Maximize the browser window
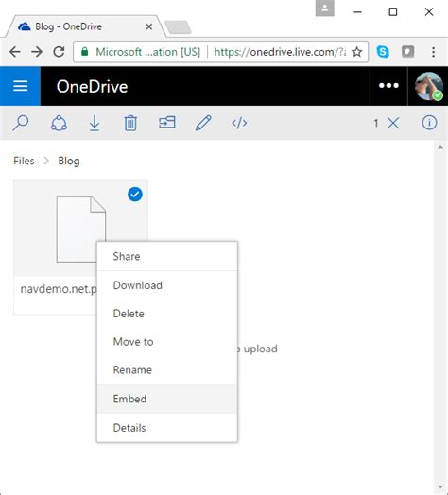The width and height of the screenshot is (448, 495). click(x=393, y=12)
